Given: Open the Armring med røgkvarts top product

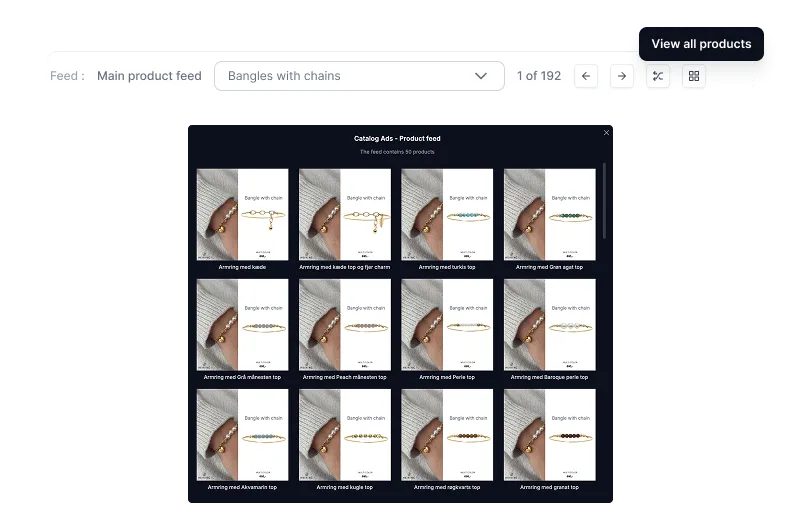Looking at the screenshot, I should [447, 435].
